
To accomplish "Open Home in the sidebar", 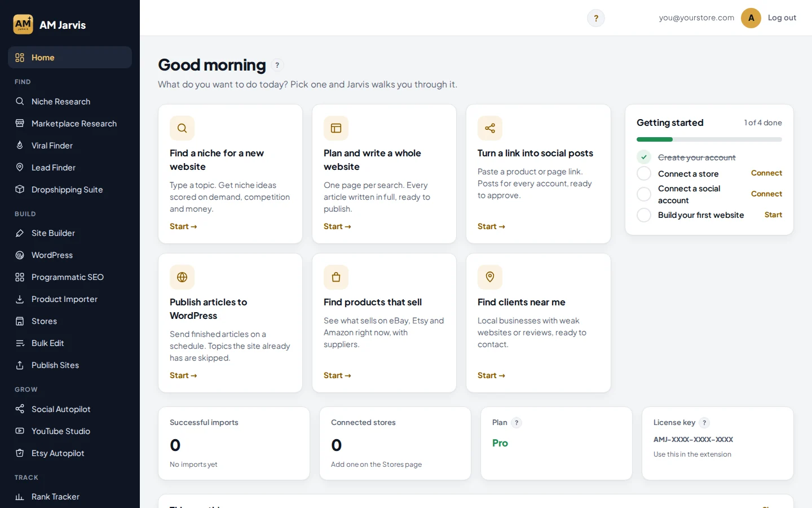I will coord(70,58).
